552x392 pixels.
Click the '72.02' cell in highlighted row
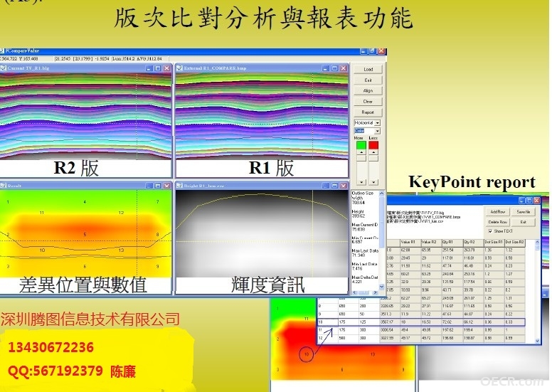click(452, 322)
